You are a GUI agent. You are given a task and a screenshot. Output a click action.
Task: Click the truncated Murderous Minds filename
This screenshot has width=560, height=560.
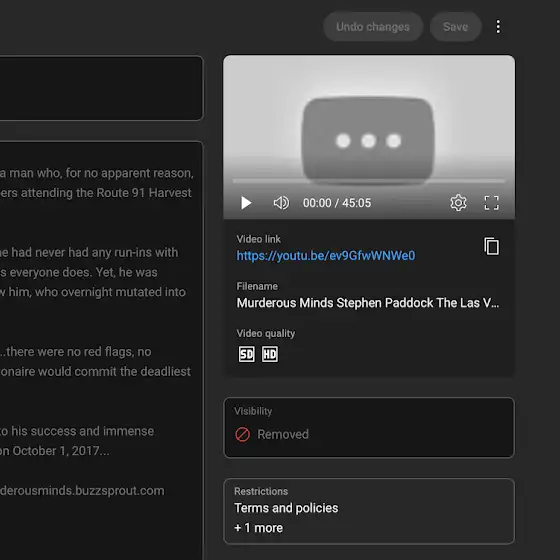[x=368, y=303]
